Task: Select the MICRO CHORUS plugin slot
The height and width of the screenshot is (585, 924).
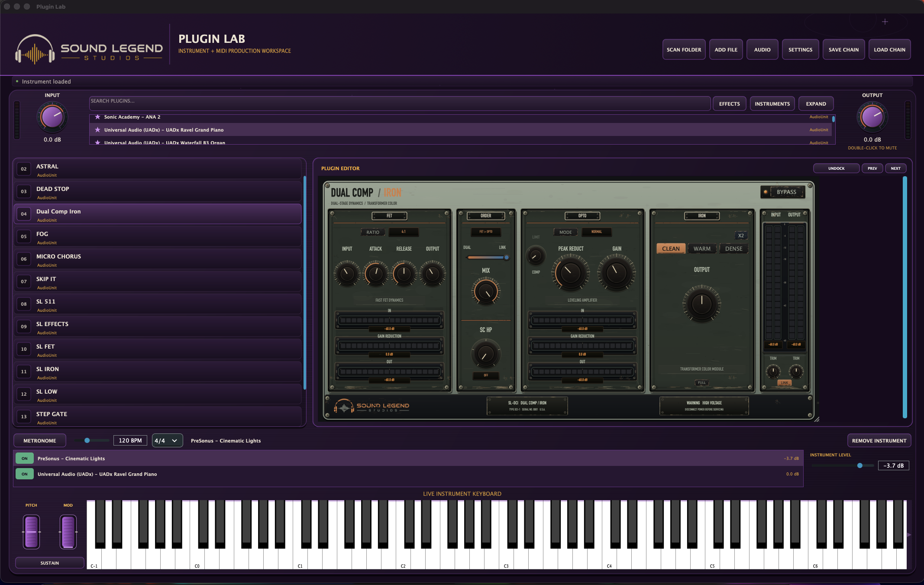Action: (x=158, y=259)
